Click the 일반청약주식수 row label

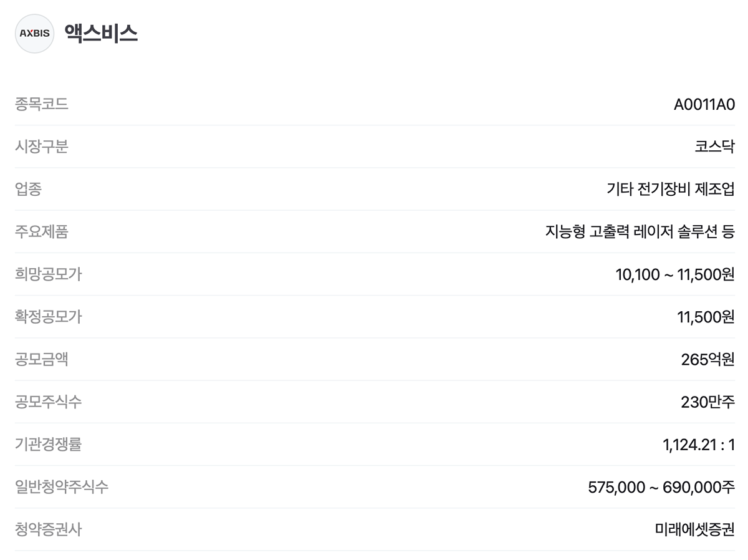pyautogui.click(x=61, y=487)
